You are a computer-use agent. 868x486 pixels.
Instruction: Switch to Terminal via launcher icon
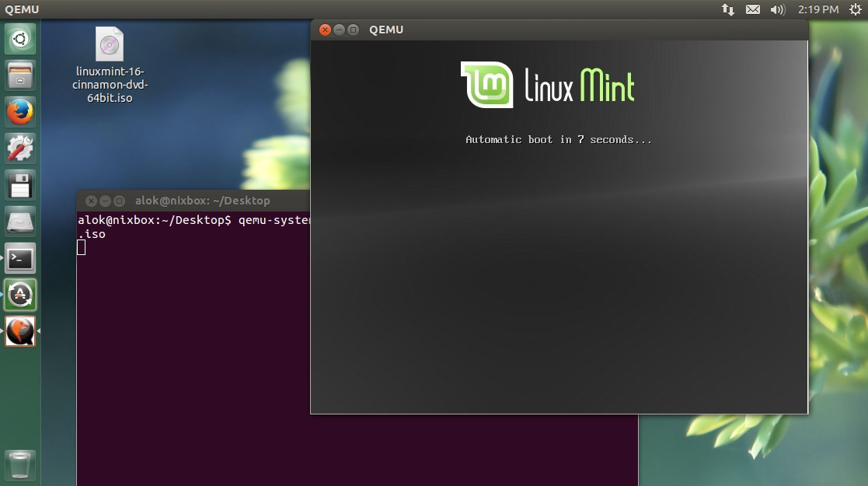pyautogui.click(x=20, y=258)
